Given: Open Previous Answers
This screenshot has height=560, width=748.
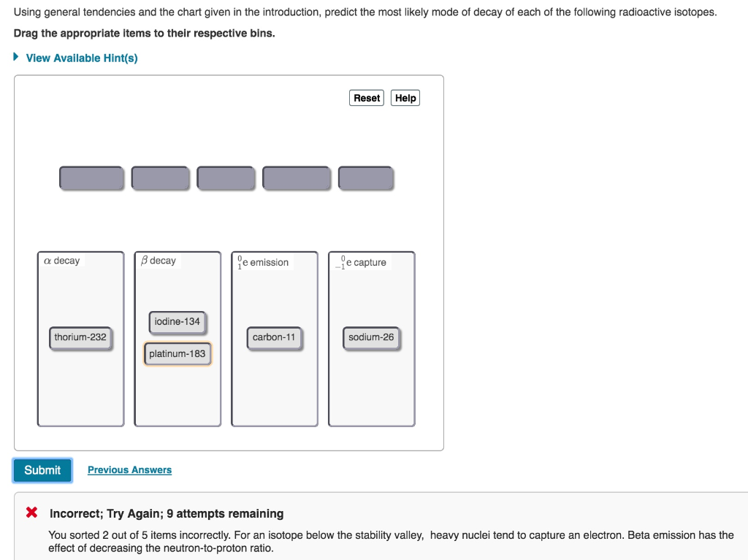Looking at the screenshot, I should coord(129,469).
